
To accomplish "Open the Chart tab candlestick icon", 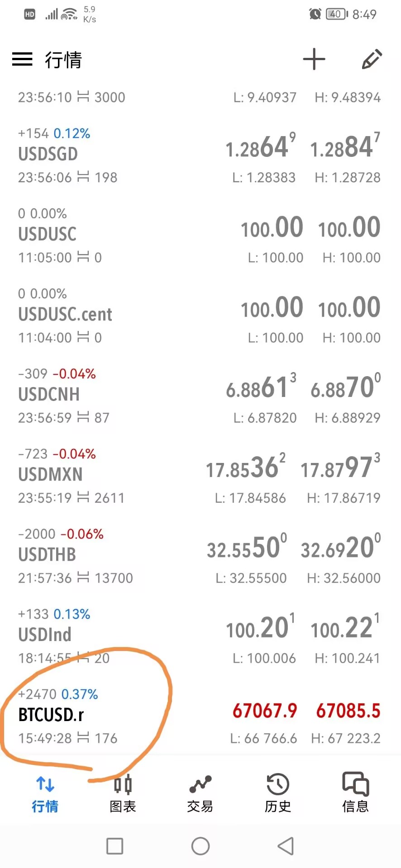I will 123,793.
